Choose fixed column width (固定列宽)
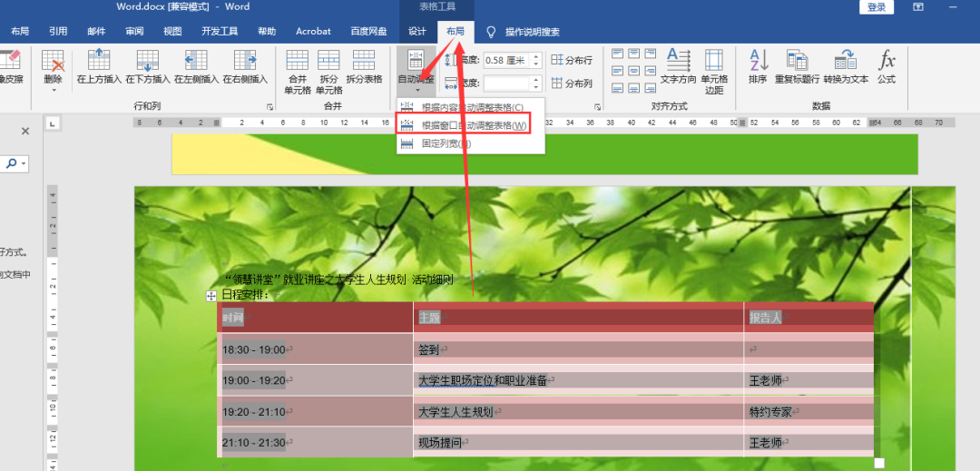 click(x=471, y=143)
